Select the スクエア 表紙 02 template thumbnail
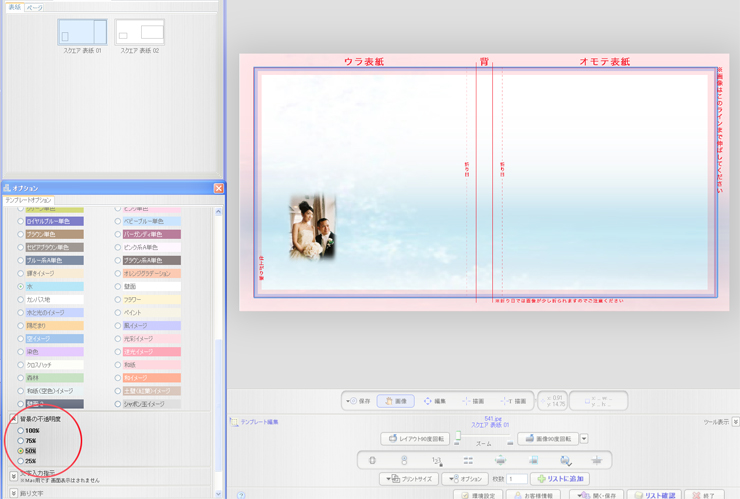The height and width of the screenshot is (499, 740). point(140,32)
